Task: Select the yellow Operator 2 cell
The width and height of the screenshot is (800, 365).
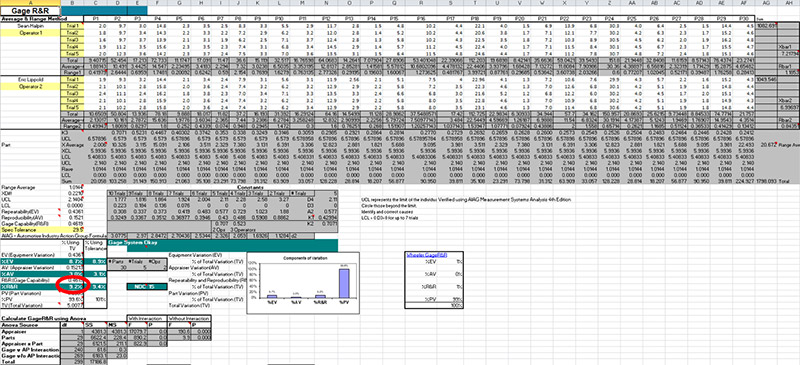Action: (x=30, y=87)
